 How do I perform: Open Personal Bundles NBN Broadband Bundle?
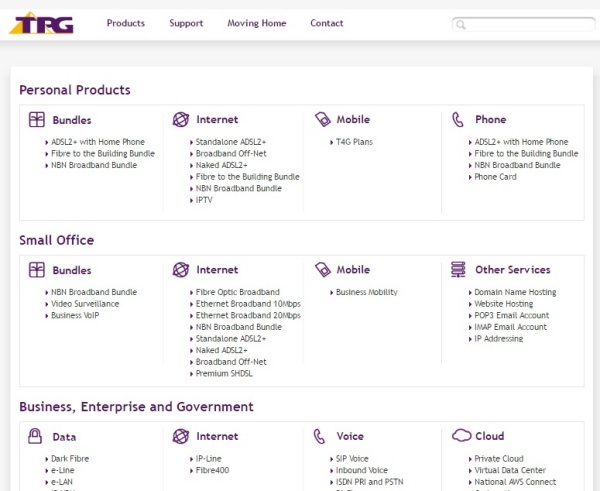click(x=94, y=165)
